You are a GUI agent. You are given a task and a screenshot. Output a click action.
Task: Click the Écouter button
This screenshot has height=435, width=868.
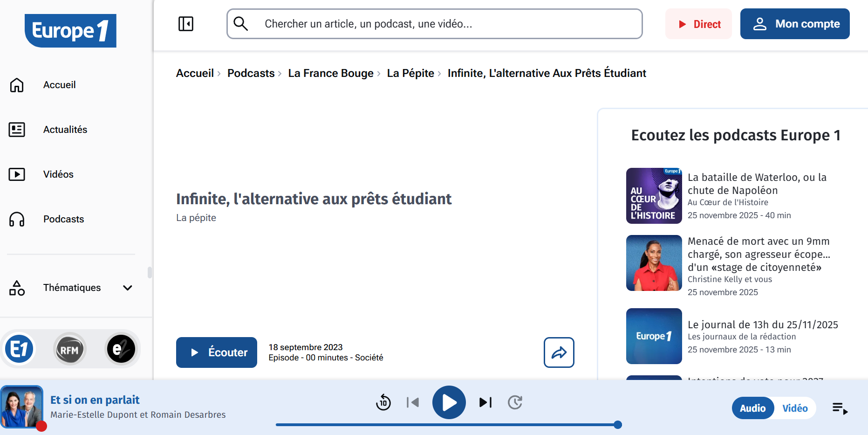217,352
